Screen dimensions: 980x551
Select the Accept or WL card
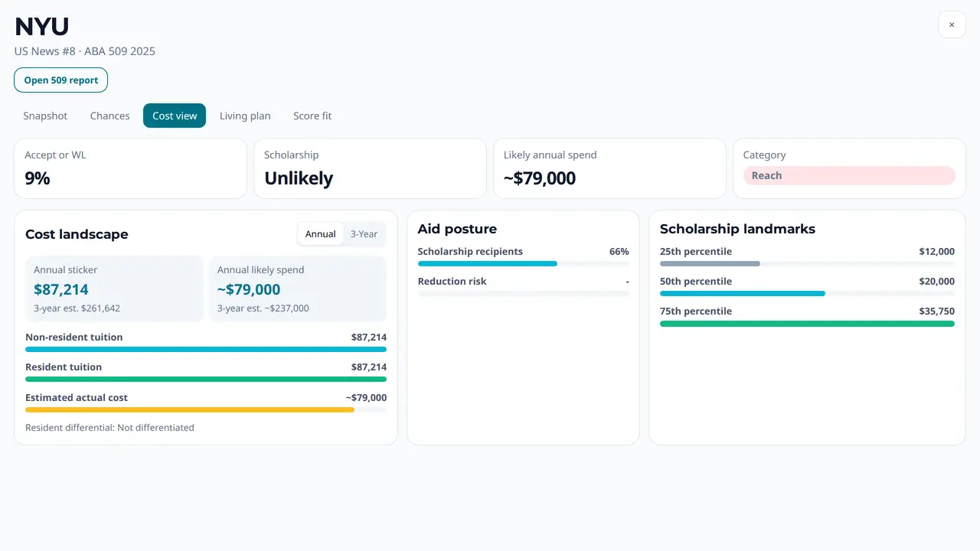[130, 168]
